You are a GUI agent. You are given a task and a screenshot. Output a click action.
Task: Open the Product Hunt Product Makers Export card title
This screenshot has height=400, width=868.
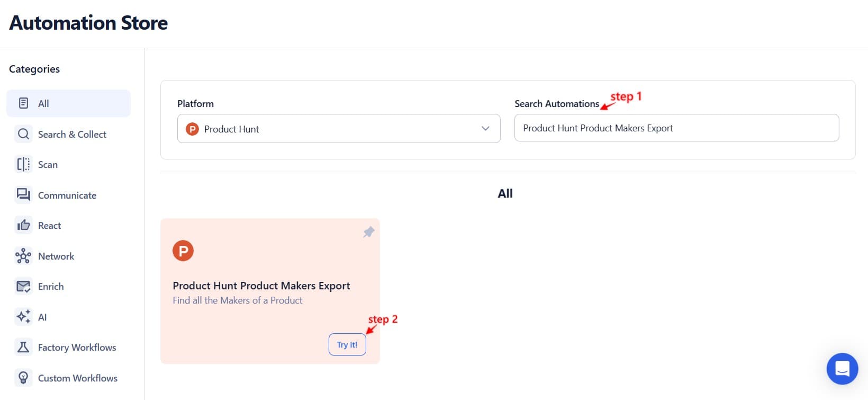point(261,286)
